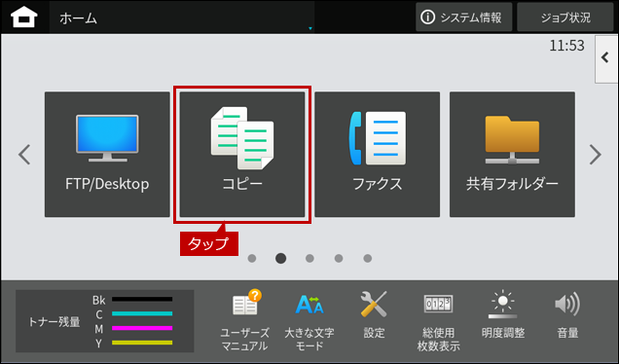Click the システム情報 button

point(464,18)
